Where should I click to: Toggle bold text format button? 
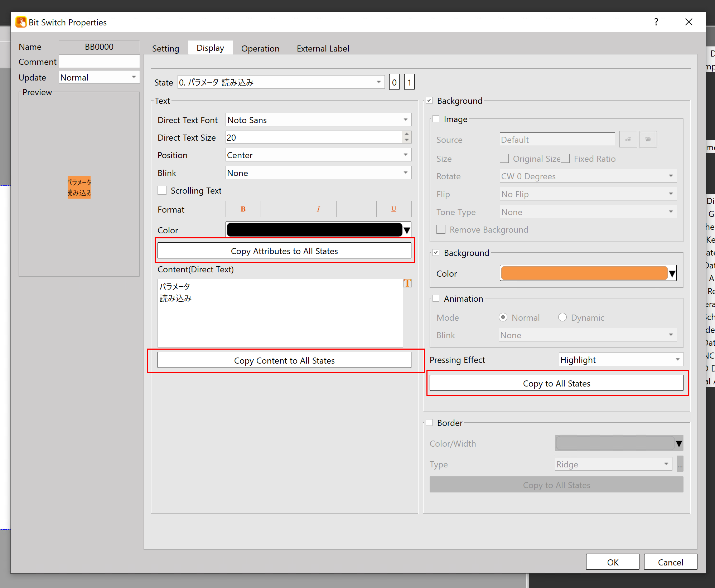point(243,209)
